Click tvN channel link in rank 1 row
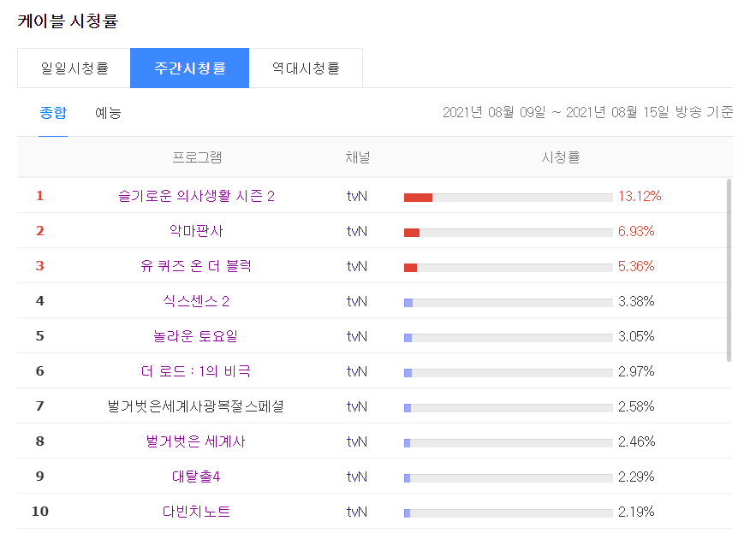 click(357, 196)
